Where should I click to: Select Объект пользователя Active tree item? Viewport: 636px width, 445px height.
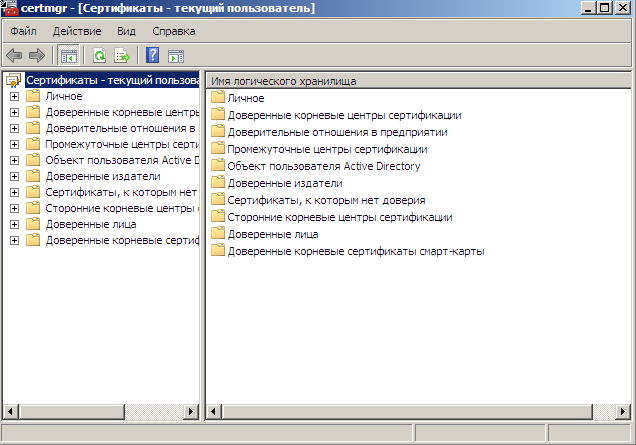click(122, 160)
